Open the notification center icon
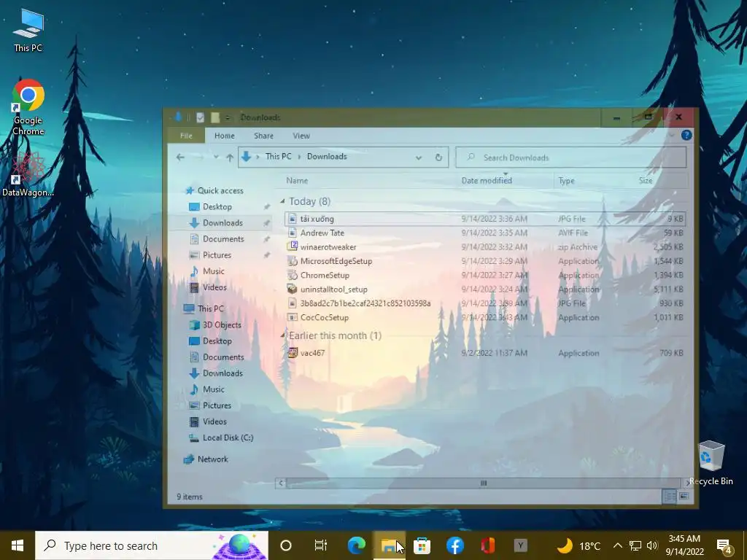 point(724,545)
